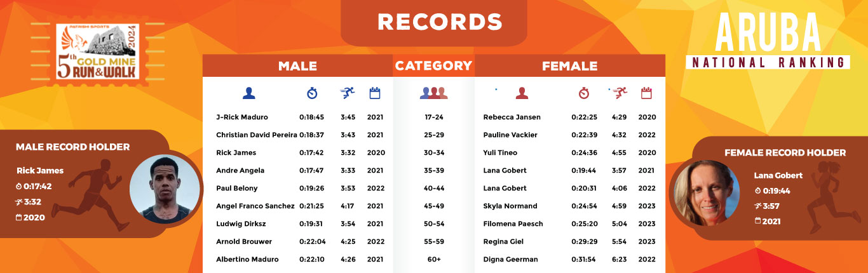The height and width of the screenshot is (273, 868).
Task: Click Rick James's profile photo
Action: tap(165, 189)
